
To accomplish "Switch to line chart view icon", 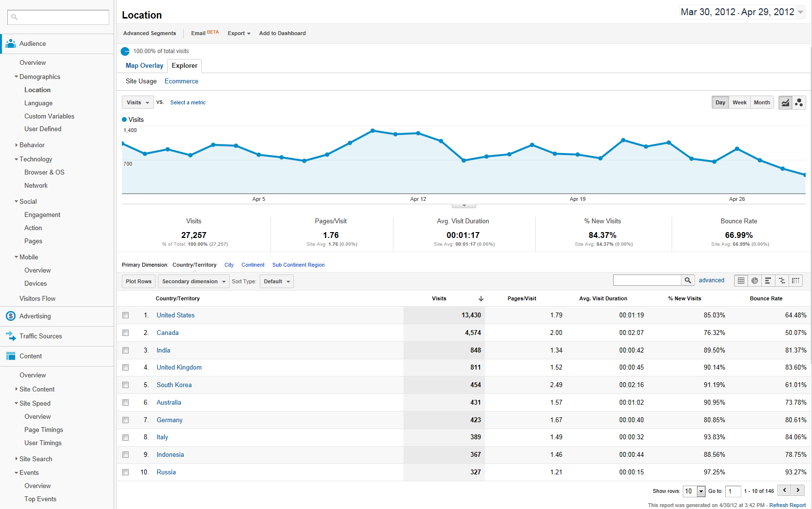I will (785, 102).
